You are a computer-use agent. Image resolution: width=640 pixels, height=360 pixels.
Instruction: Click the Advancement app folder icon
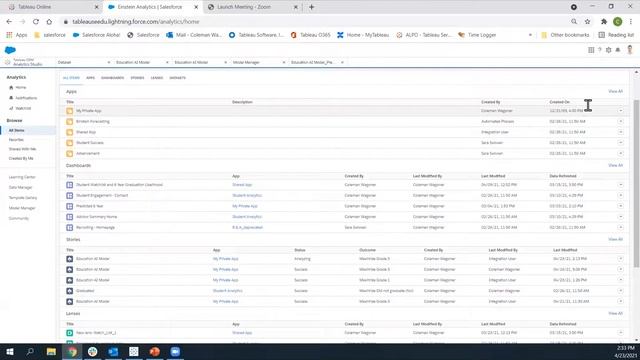point(69,153)
